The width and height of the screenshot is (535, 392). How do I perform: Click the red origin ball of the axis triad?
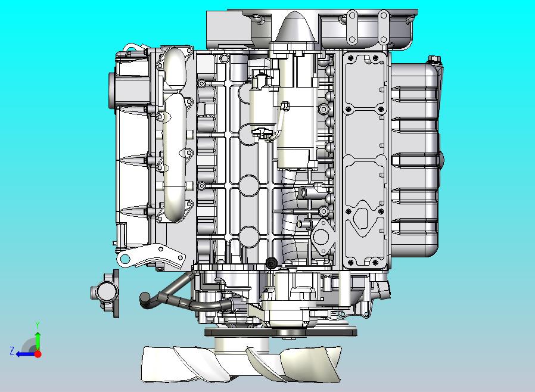[38, 354]
